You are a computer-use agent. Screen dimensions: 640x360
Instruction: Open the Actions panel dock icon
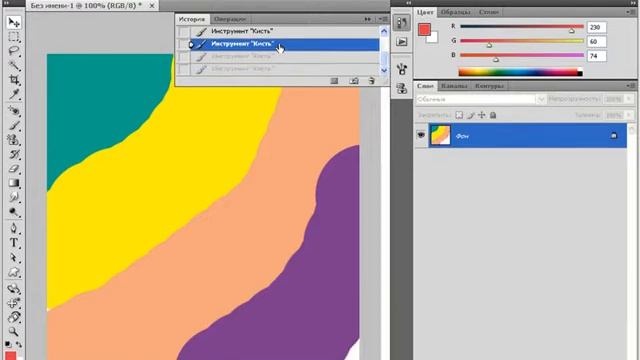coord(402,42)
